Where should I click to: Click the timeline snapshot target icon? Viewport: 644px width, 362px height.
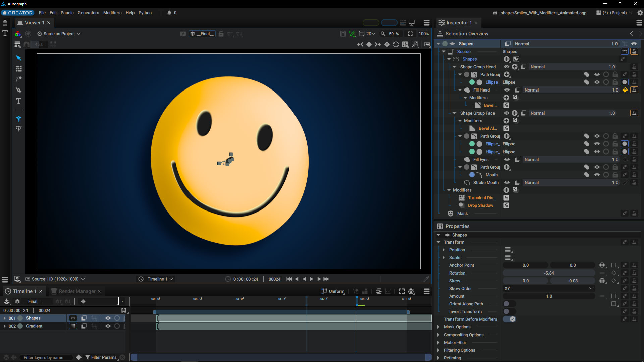click(x=411, y=291)
